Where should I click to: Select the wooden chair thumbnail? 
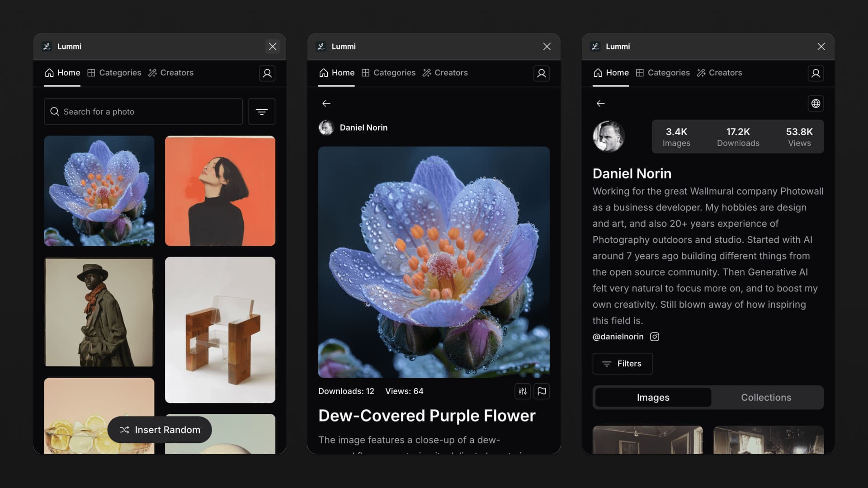220,330
